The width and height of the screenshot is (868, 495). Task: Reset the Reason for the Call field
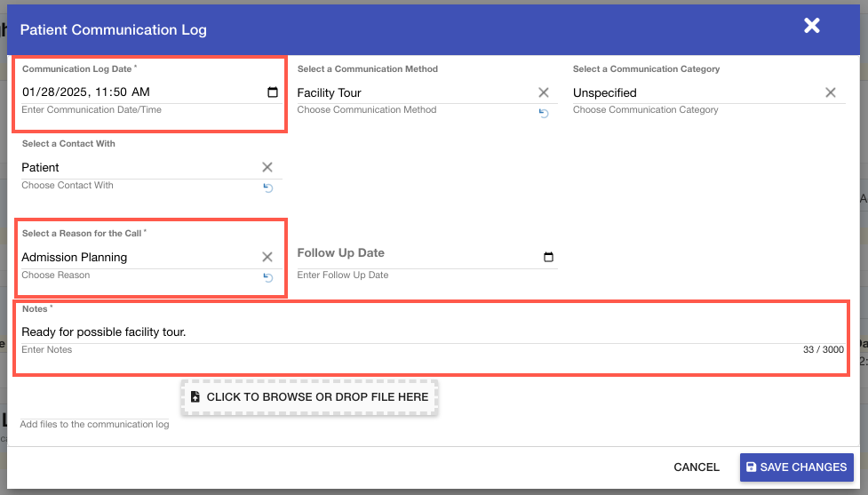(267, 277)
